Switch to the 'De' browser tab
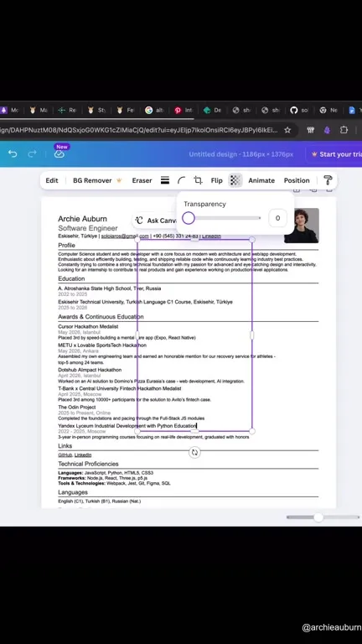 (x=212, y=110)
